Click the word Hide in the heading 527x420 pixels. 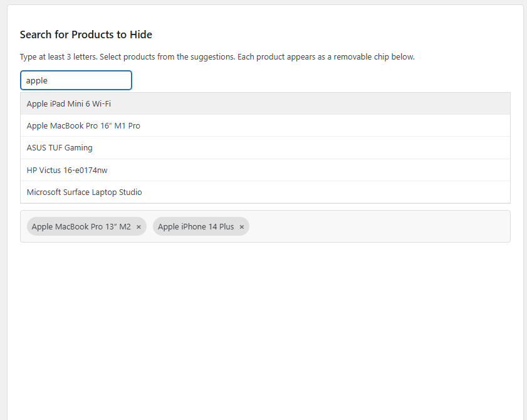141,34
